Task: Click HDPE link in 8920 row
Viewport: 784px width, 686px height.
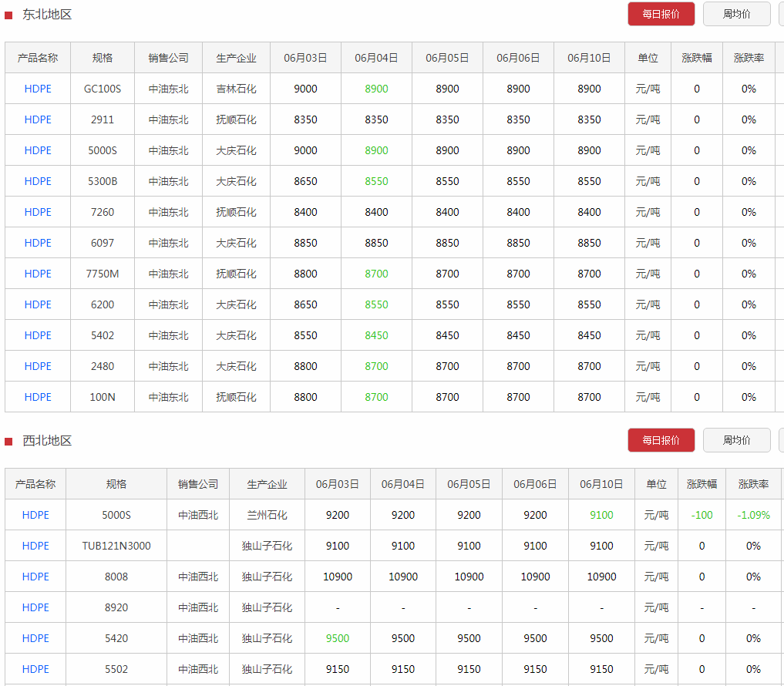Action: coord(35,607)
